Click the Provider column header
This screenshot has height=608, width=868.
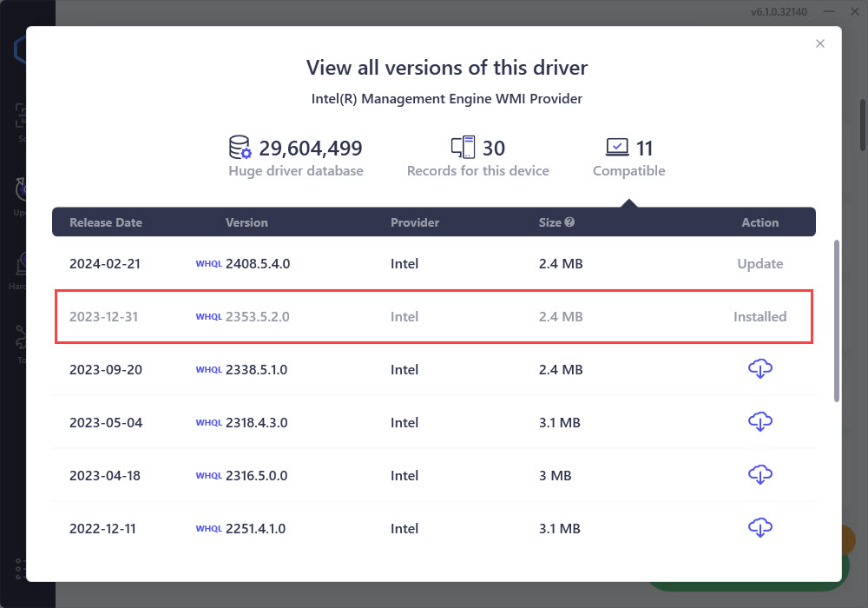click(x=415, y=222)
